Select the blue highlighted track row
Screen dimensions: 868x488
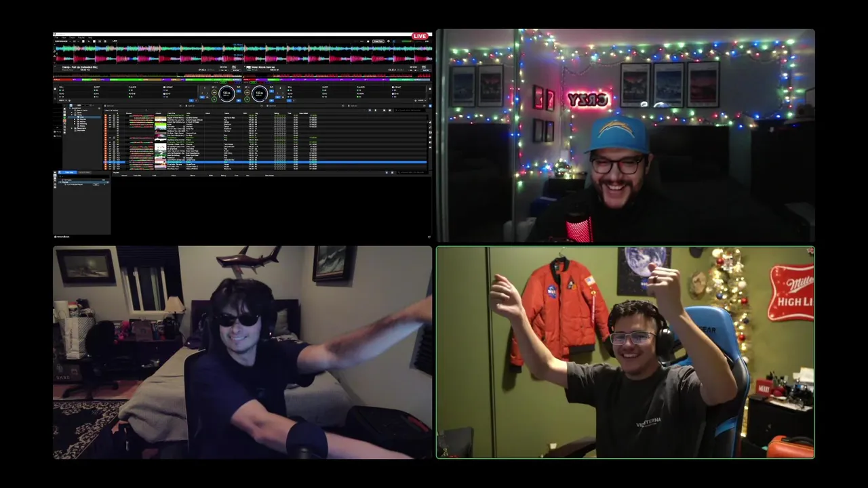[265, 162]
